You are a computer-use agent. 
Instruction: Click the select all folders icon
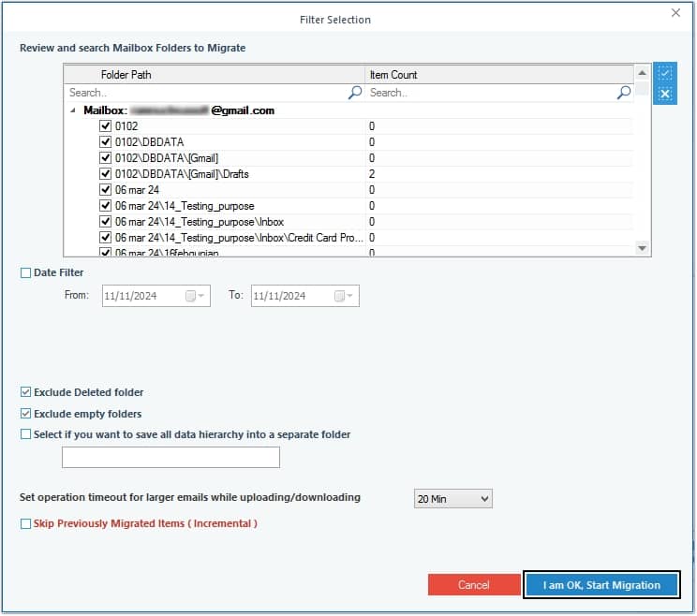665,72
